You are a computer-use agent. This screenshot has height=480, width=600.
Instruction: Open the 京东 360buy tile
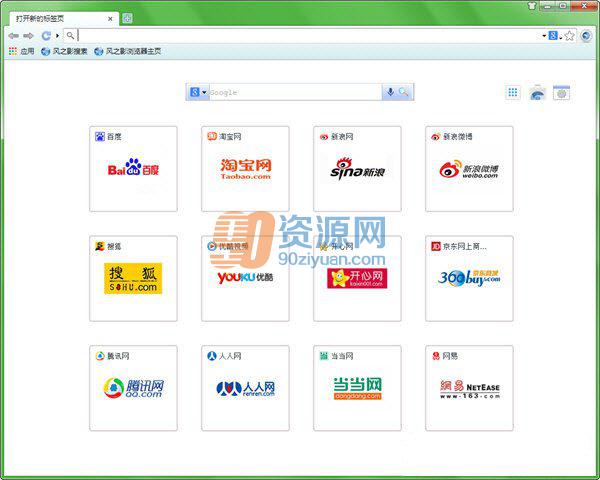469,279
